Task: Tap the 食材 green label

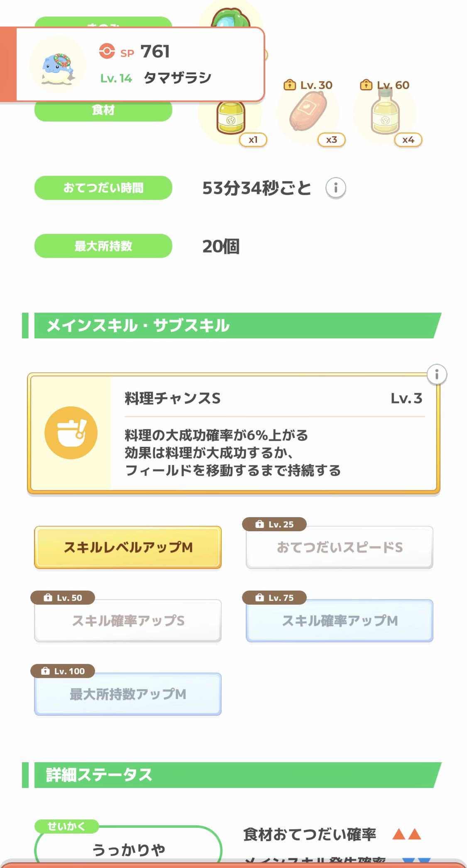Action: point(103,111)
